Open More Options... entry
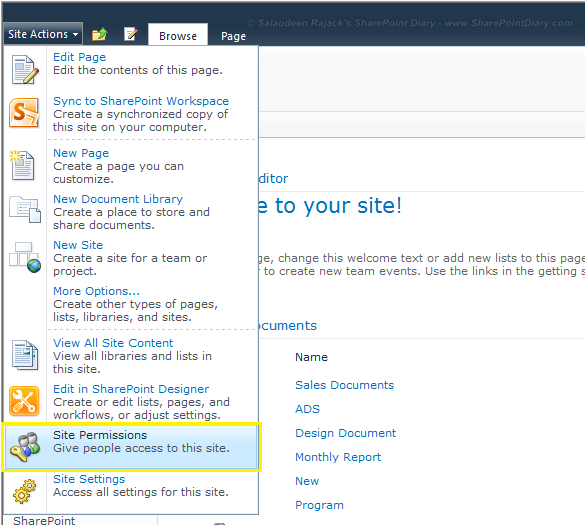 pos(96,291)
